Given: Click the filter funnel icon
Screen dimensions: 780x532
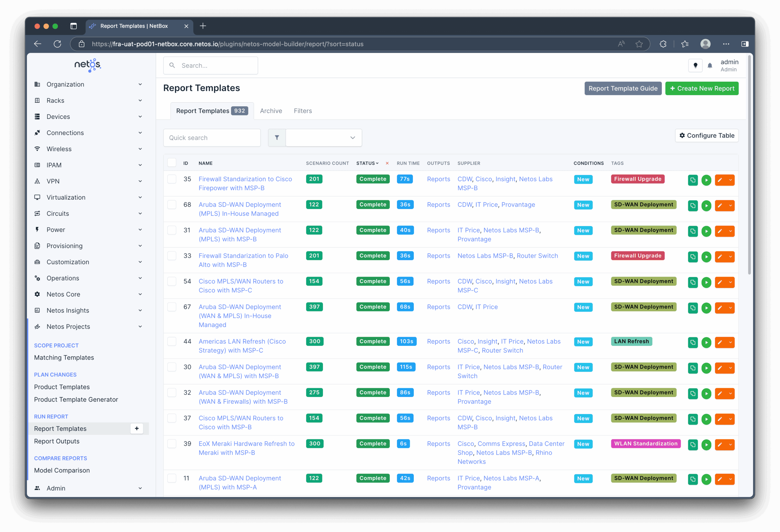Looking at the screenshot, I should (277, 138).
